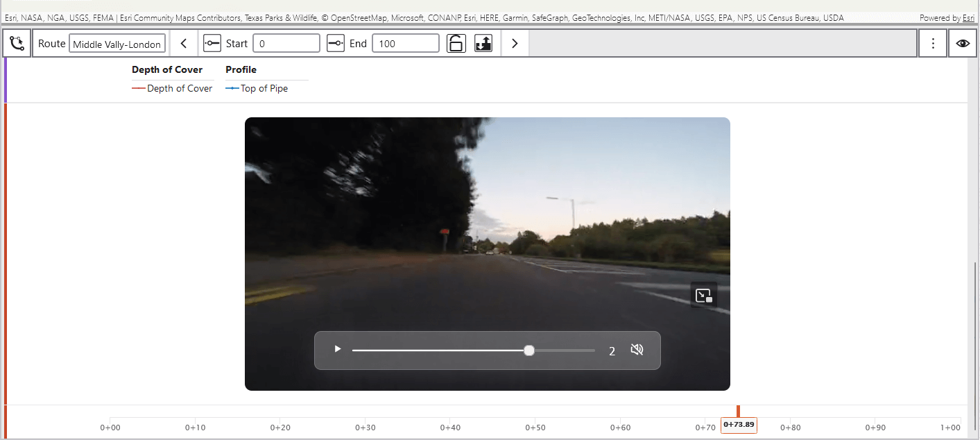This screenshot has height=440, width=980.
Task: Click the zoom to extent icon
Action: tap(483, 44)
